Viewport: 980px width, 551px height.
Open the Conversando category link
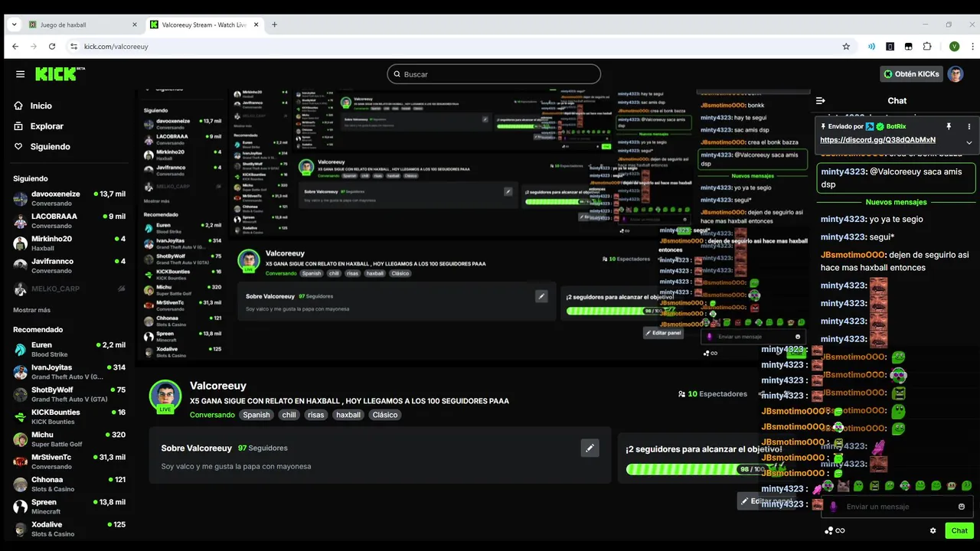[x=212, y=415]
